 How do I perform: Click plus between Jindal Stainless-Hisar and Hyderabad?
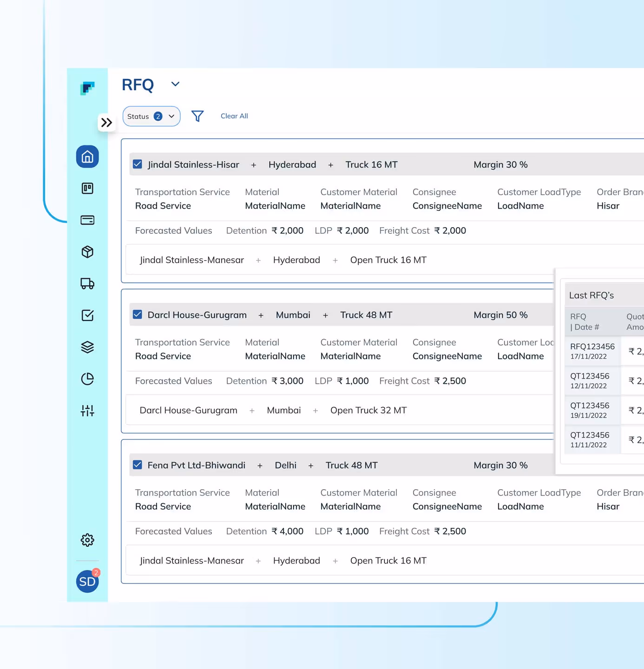pos(254,165)
